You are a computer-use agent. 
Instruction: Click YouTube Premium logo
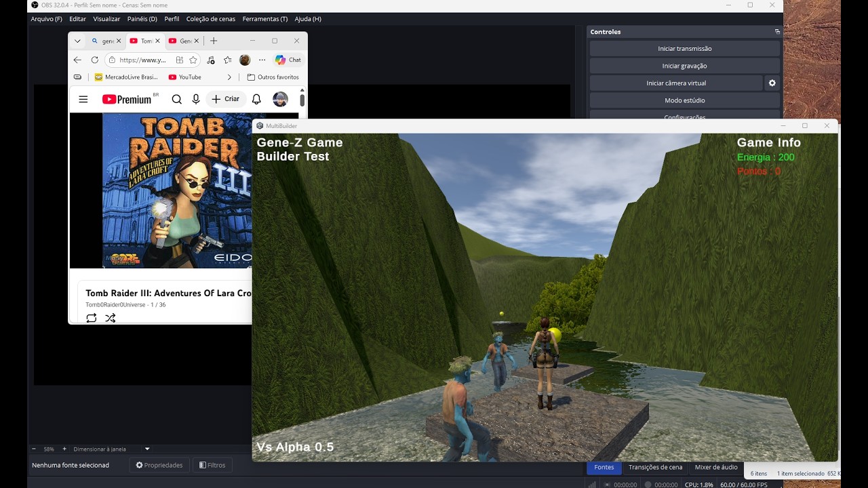click(x=127, y=100)
